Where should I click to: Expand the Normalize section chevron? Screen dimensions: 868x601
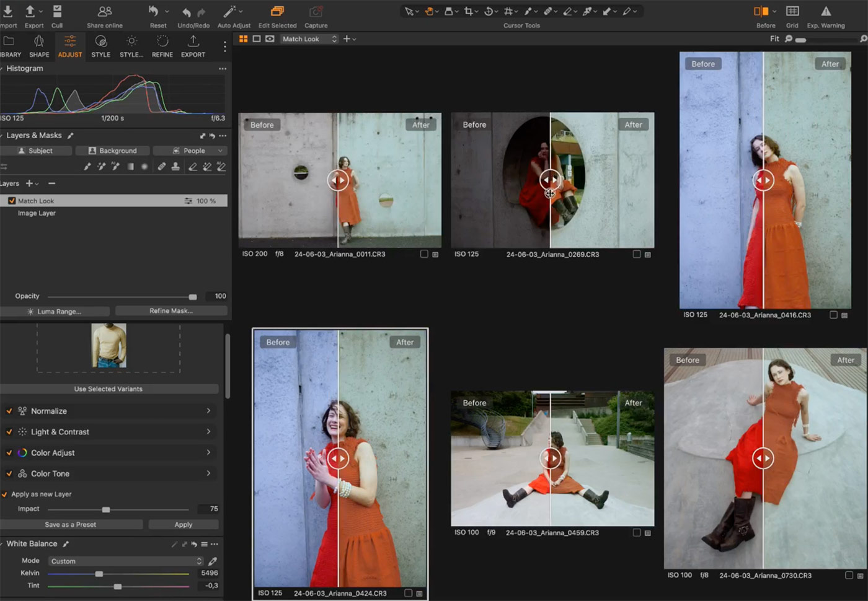[208, 410]
